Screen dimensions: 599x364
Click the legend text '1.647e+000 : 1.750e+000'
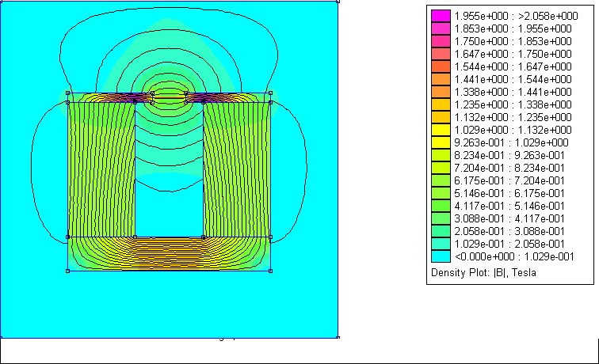513,54
